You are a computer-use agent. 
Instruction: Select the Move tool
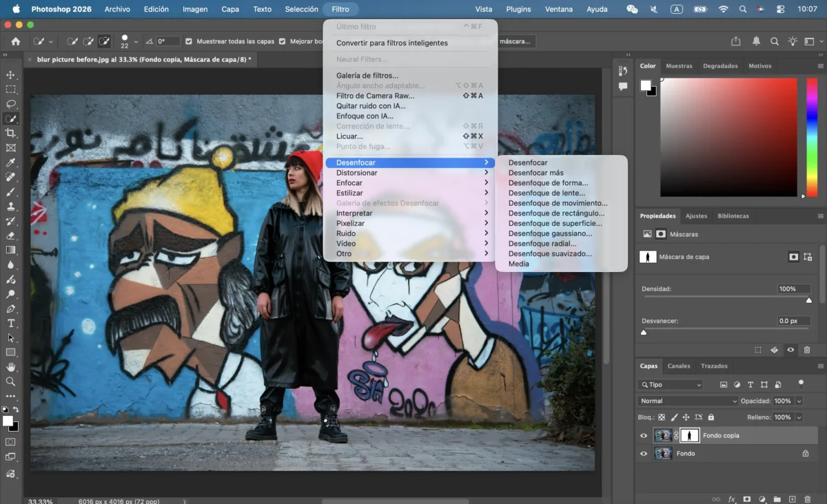pyautogui.click(x=10, y=75)
